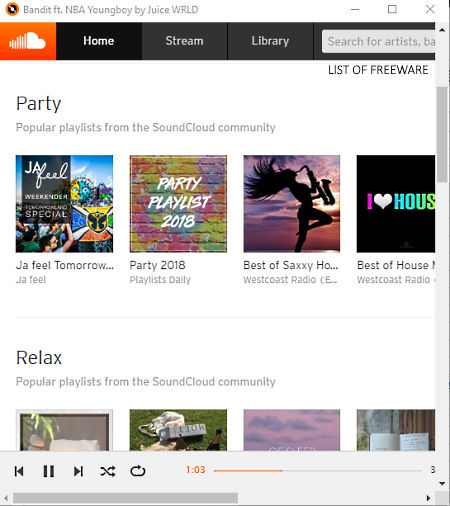Click the elapsed time 1:03
Image resolution: width=450 pixels, height=506 pixels.
tap(196, 470)
